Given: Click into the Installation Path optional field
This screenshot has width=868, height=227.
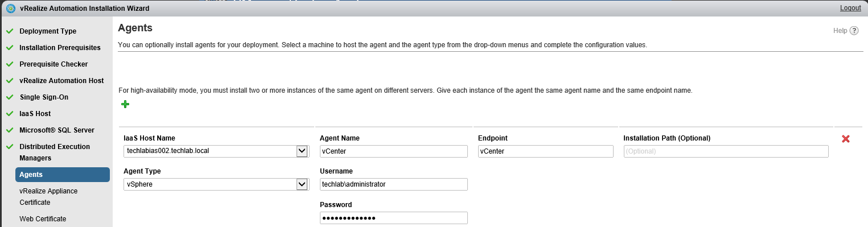Looking at the screenshot, I should tap(726, 151).
